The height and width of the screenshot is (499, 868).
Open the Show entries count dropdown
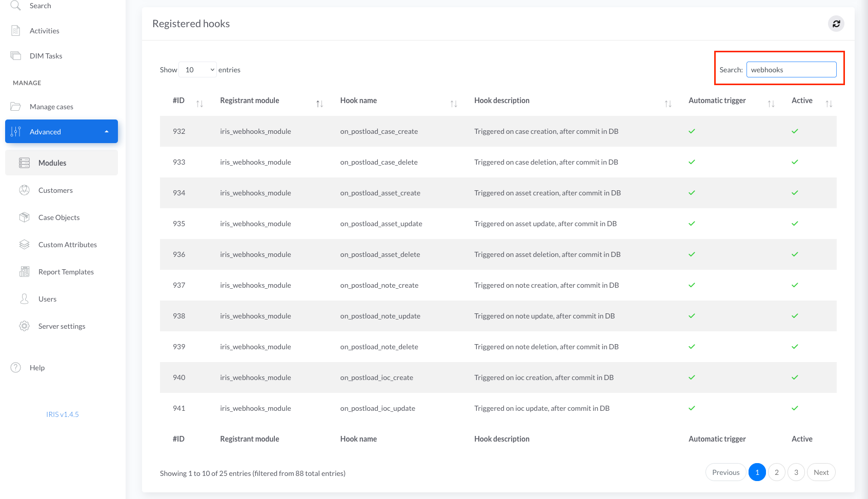pos(198,70)
